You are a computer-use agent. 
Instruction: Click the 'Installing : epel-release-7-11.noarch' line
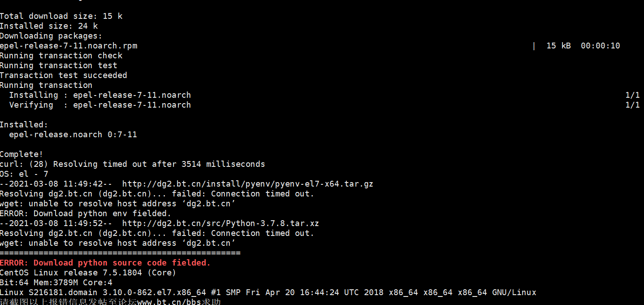(100, 95)
